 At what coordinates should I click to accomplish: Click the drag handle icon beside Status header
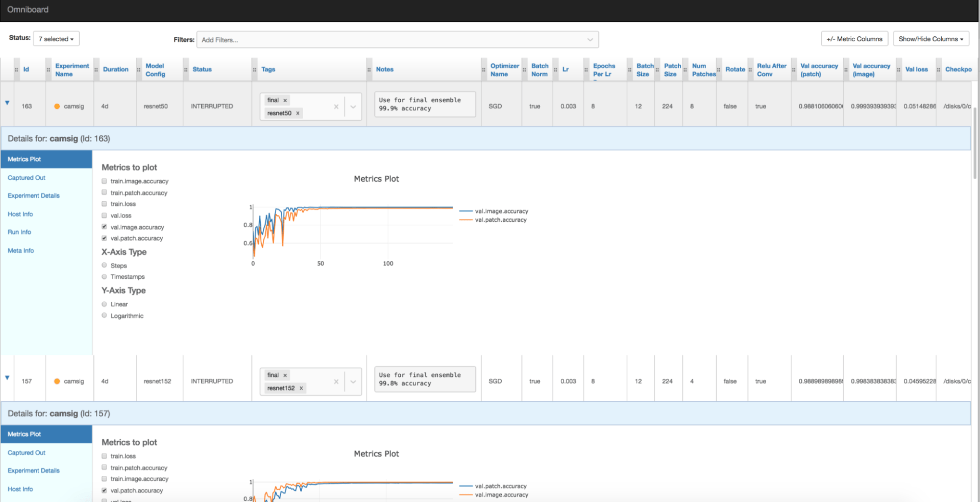coord(186,70)
